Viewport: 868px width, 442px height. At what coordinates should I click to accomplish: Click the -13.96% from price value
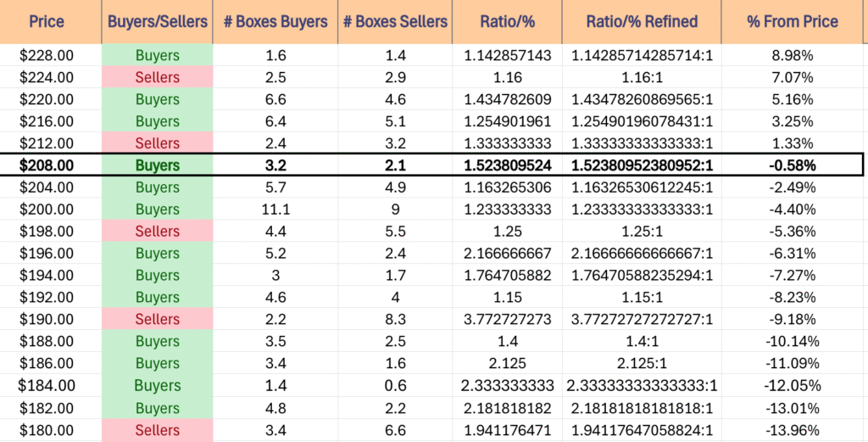(x=793, y=430)
